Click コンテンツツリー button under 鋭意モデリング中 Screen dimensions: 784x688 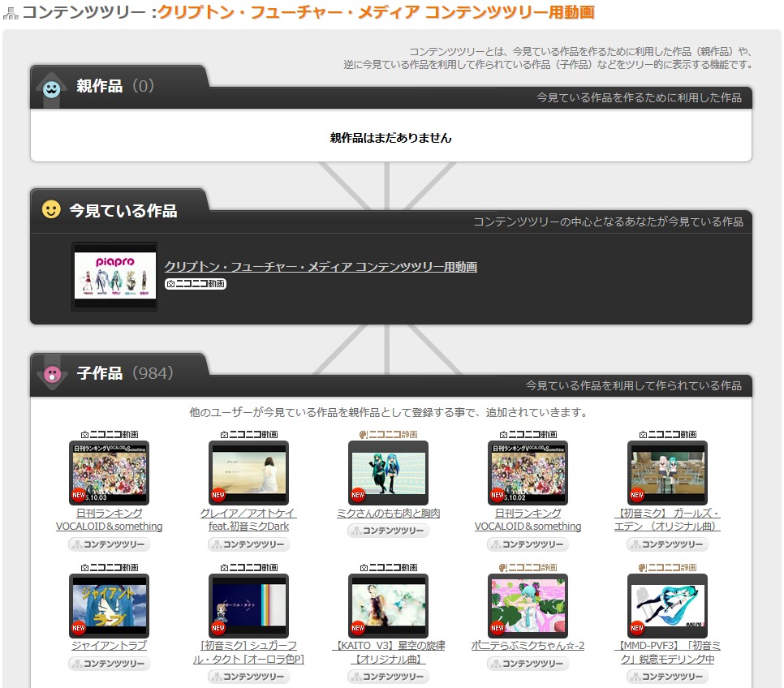tap(667, 677)
